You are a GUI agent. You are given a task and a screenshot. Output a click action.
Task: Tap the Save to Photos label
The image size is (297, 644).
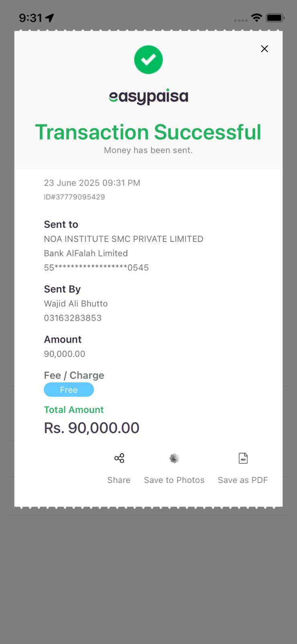pyautogui.click(x=174, y=480)
